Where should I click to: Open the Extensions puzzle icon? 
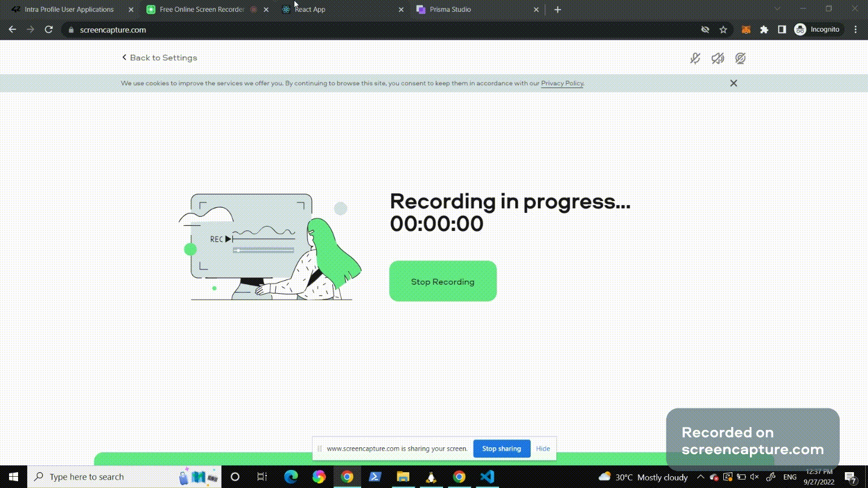click(x=764, y=29)
